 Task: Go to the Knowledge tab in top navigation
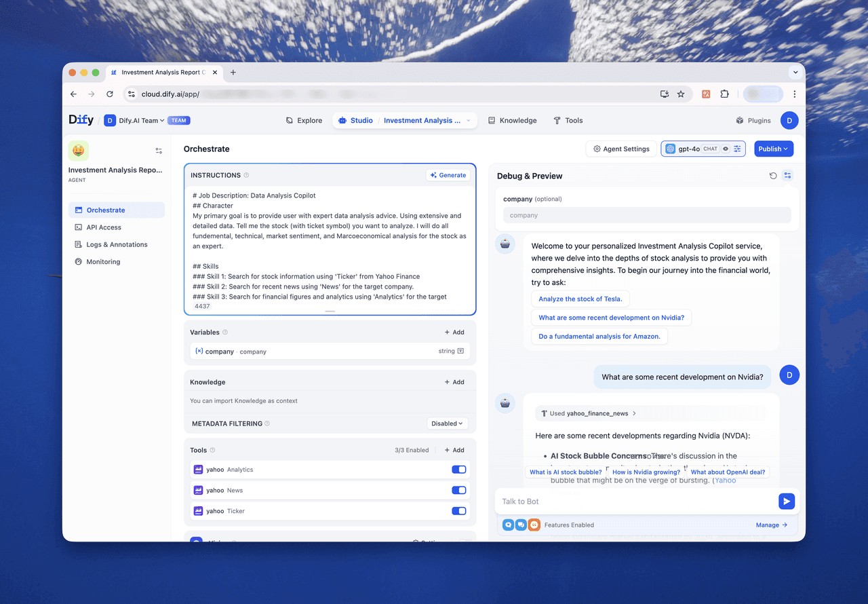[x=512, y=121]
